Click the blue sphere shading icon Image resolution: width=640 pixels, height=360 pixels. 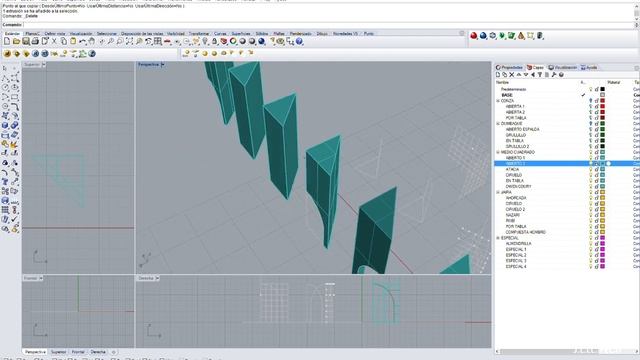[x=483, y=36]
